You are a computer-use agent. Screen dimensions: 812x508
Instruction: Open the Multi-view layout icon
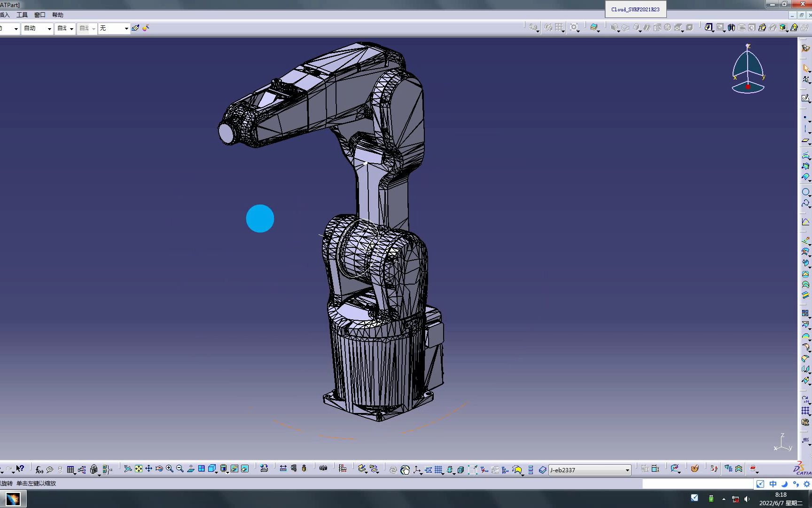(201, 469)
